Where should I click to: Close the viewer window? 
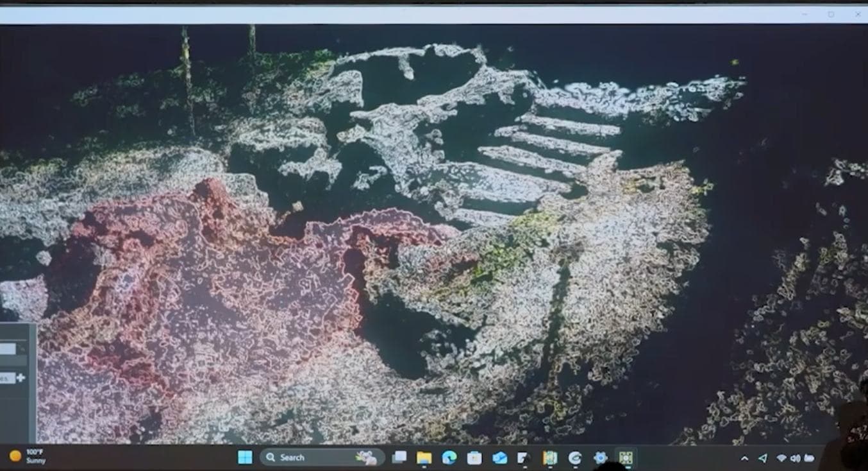[x=858, y=14]
